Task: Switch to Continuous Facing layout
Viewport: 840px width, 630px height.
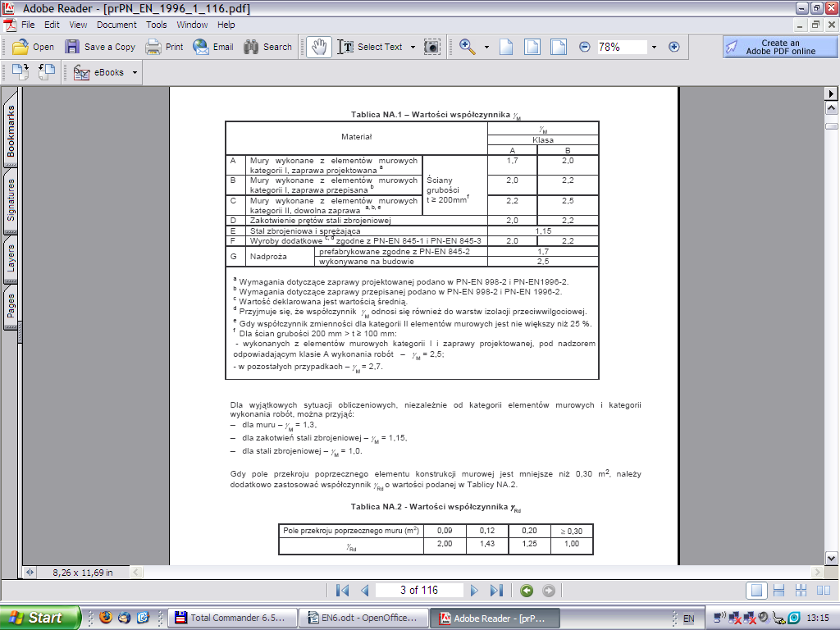Action: [x=801, y=591]
